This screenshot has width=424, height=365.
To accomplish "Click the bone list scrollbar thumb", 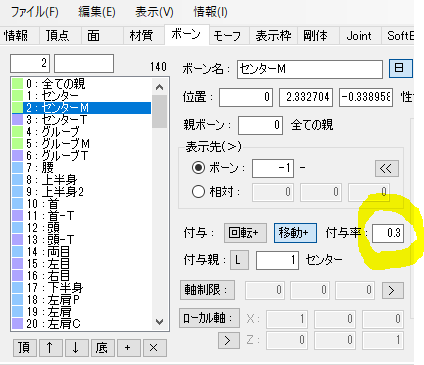I will (160, 112).
